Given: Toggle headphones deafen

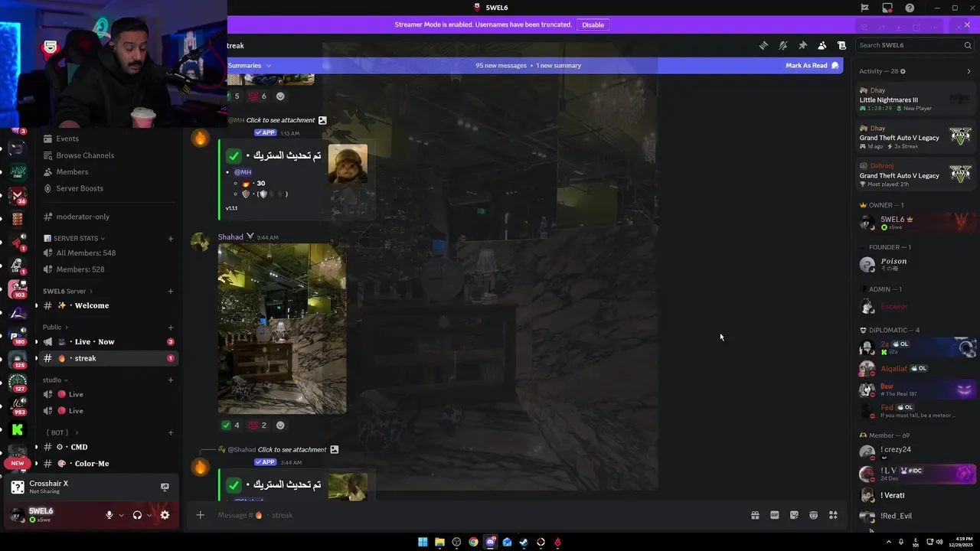Looking at the screenshot, I should click(137, 515).
